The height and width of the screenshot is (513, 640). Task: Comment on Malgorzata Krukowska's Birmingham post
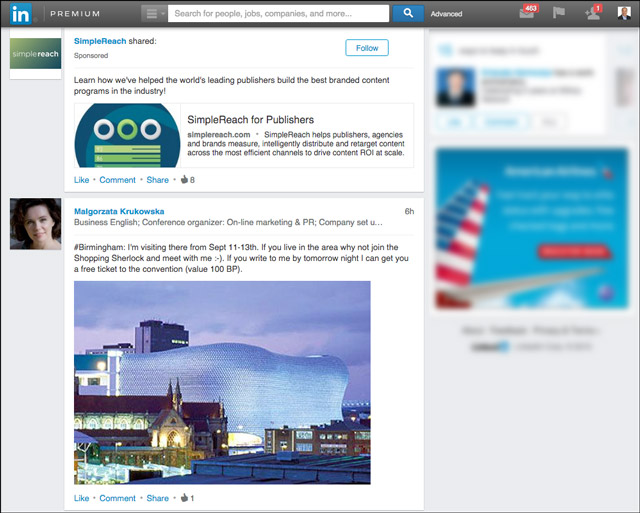coord(118,498)
